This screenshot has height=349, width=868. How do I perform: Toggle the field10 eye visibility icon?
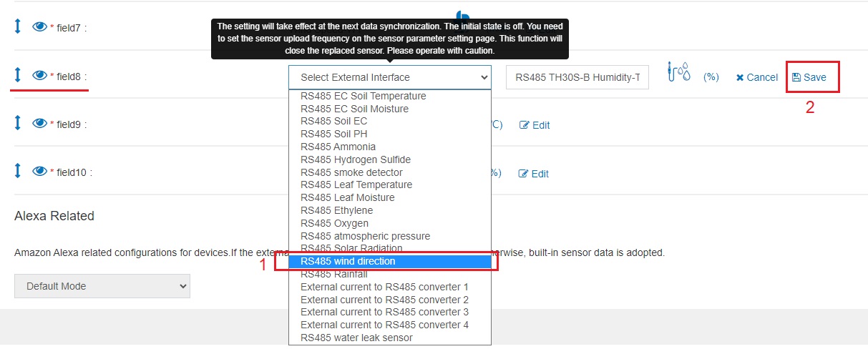pyautogui.click(x=39, y=172)
